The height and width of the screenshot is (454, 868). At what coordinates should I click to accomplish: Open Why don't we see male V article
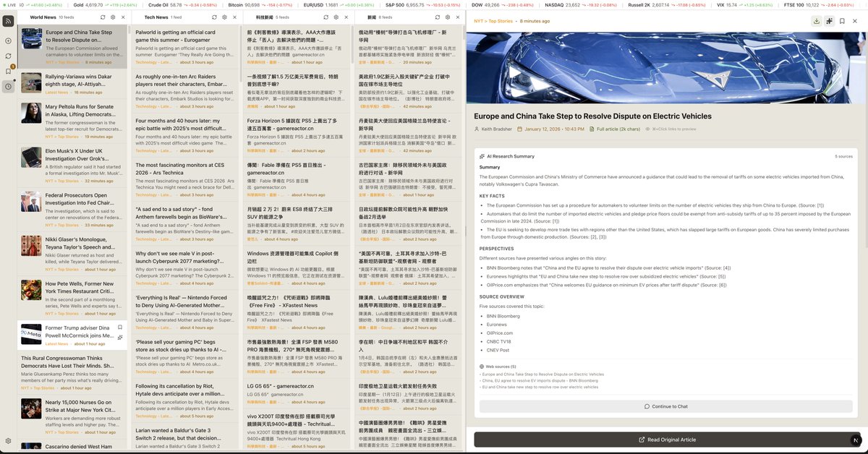click(x=185, y=268)
